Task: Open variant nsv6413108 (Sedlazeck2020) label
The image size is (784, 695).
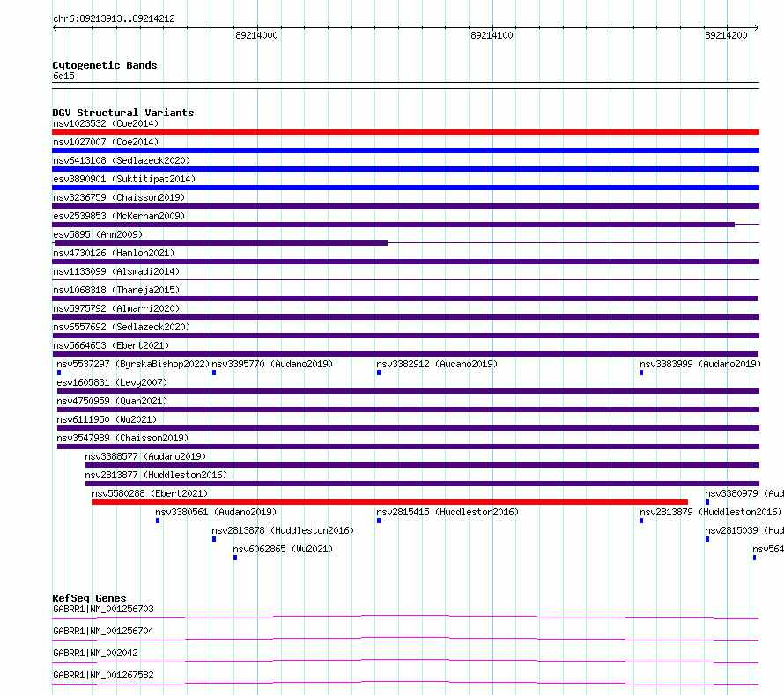Action: 122,160
